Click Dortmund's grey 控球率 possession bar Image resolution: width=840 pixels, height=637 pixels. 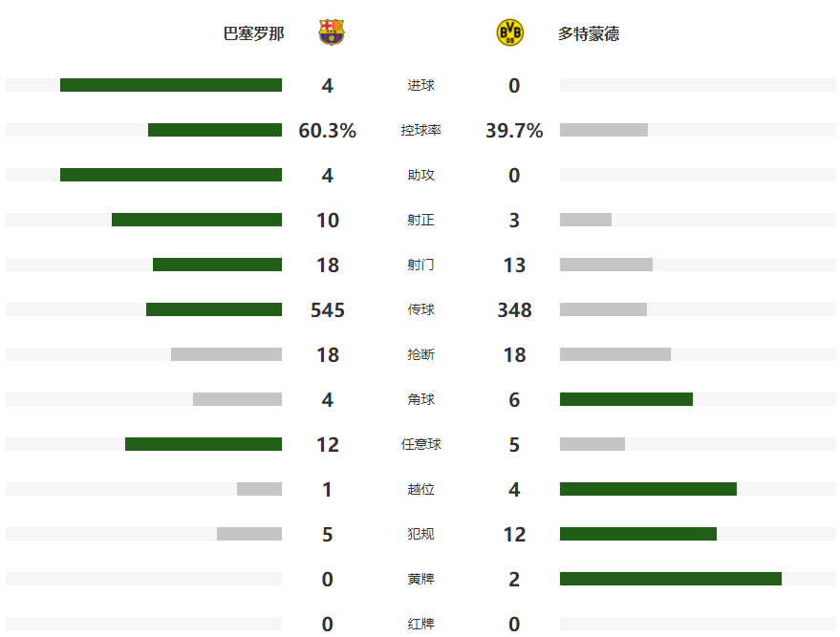[604, 130]
